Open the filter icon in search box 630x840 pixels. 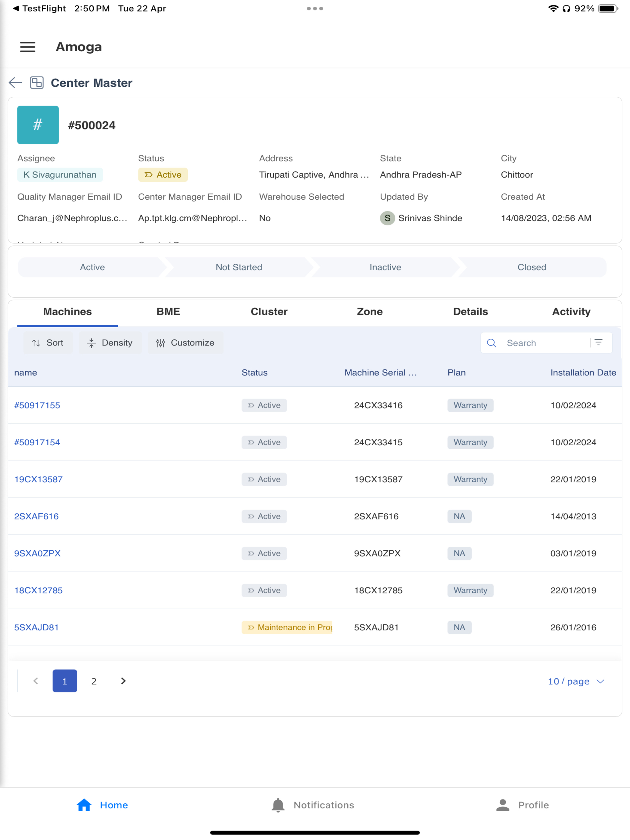[599, 342]
